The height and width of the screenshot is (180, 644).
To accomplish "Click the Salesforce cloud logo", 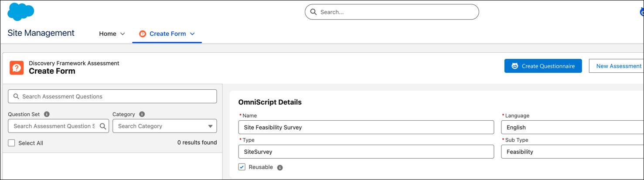I will [21, 11].
